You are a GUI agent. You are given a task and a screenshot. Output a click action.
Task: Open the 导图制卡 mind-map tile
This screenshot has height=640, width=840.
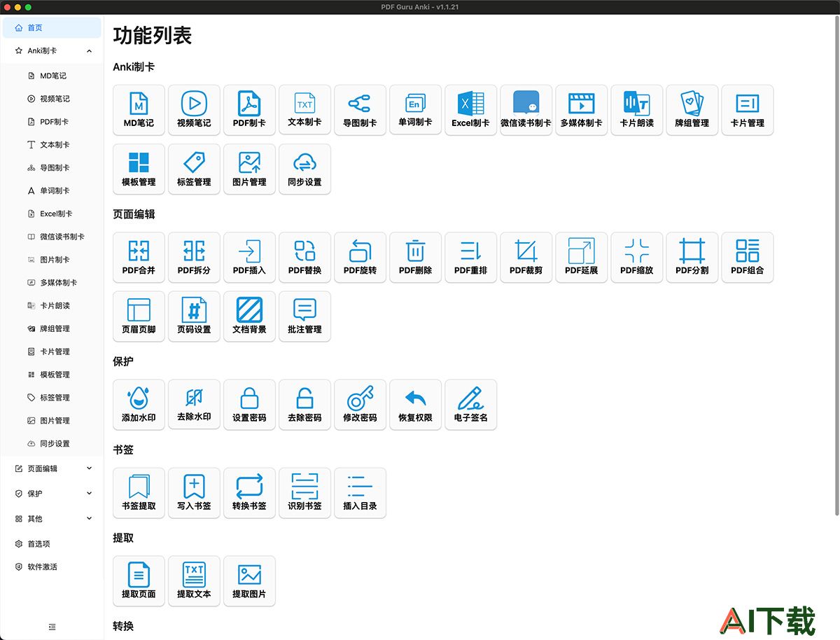(360, 110)
